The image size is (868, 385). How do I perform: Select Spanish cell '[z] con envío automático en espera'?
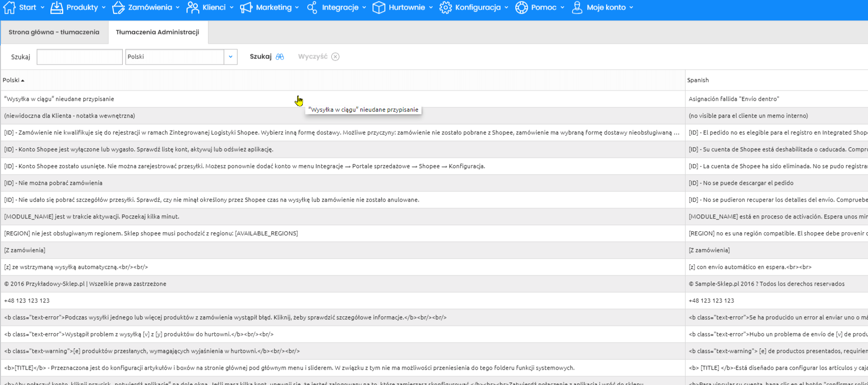777,267
